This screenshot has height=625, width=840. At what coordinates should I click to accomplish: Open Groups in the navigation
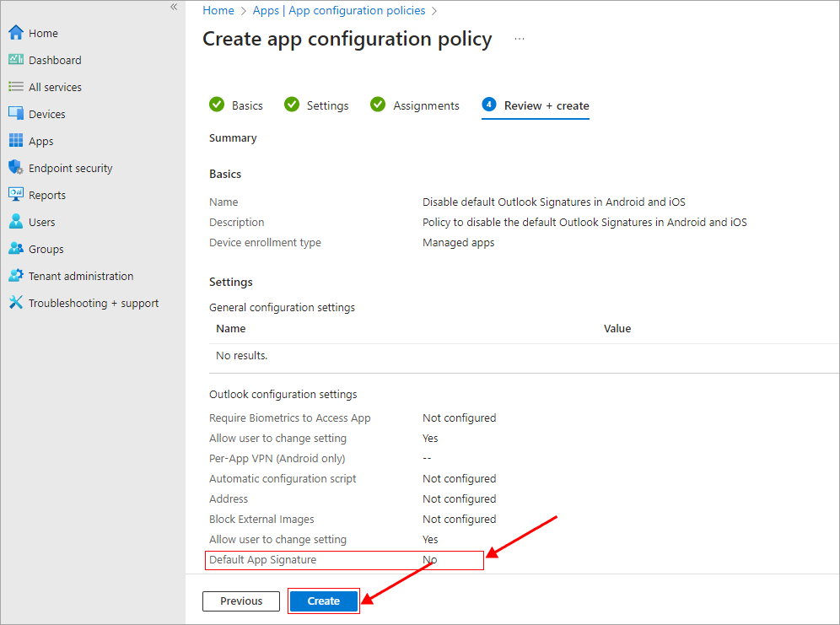(x=46, y=249)
